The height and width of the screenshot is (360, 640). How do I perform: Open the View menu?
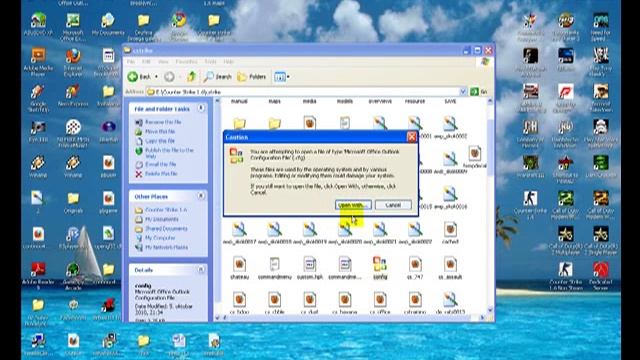click(x=163, y=62)
